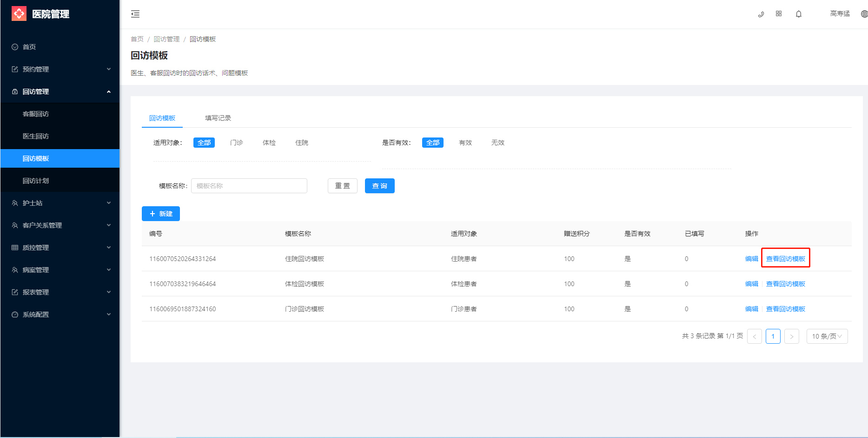Open 回访计划 submenu item
The image size is (868, 438).
(x=60, y=181)
